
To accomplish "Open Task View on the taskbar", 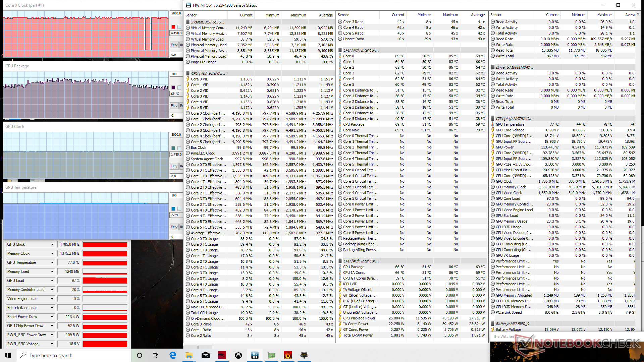I will 156,355.
